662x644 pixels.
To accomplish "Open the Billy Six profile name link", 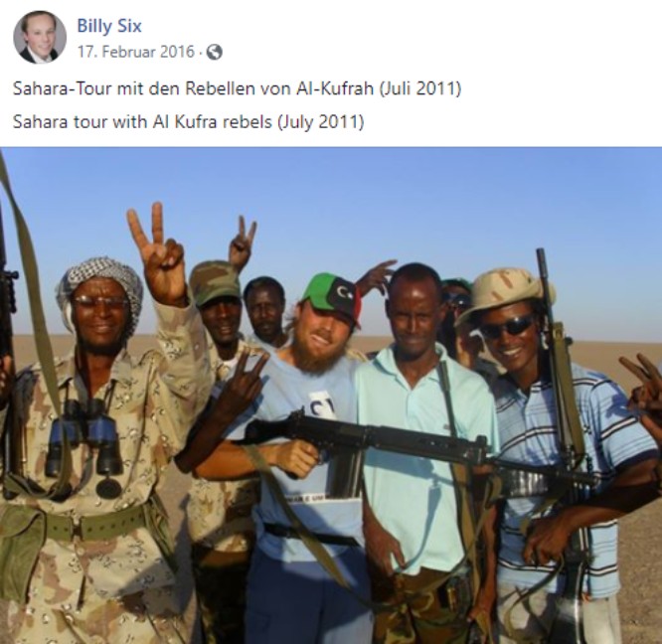I will point(109,26).
